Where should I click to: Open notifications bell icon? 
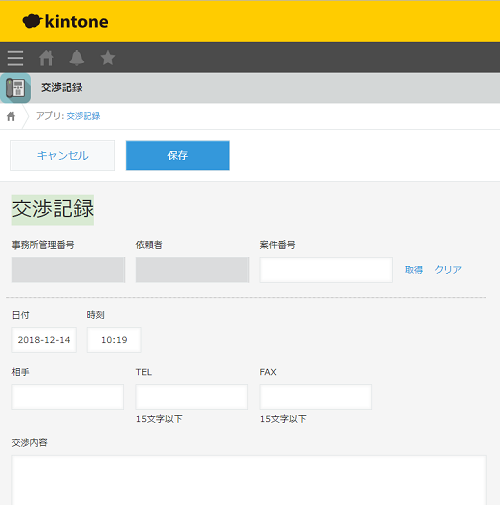77,58
